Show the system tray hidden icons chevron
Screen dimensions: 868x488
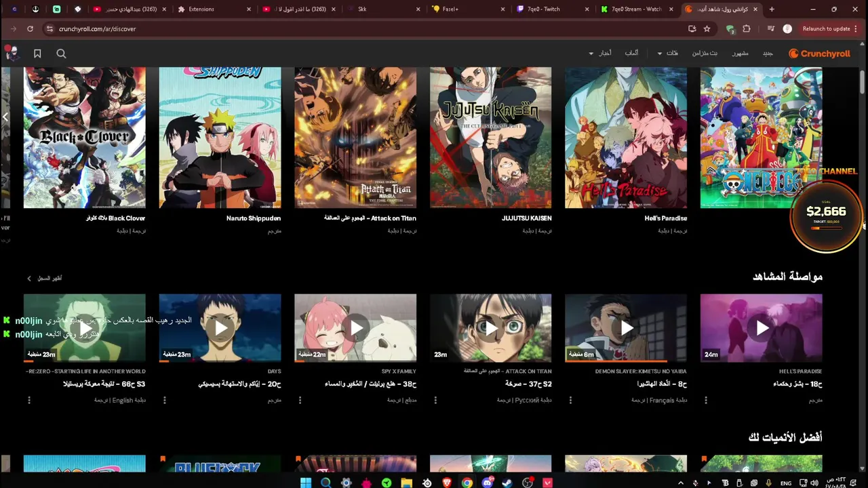[x=681, y=483]
